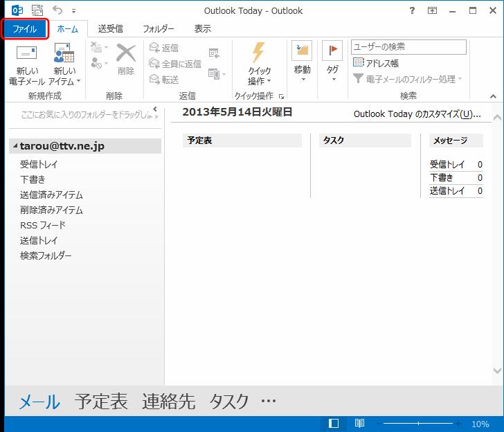The height and width of the screenshot is (432, 504).
Task: Click the zoom out minus button
Action: tap(379, 424)
